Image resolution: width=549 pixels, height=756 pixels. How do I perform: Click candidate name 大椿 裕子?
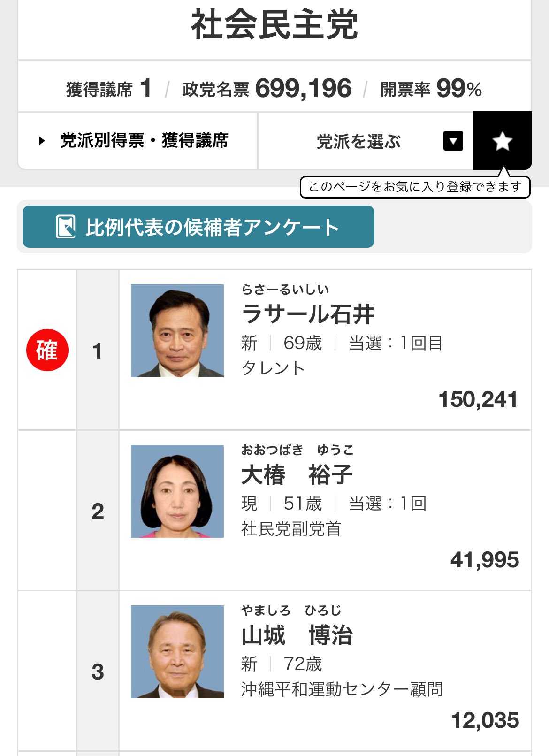click(297, 474)
